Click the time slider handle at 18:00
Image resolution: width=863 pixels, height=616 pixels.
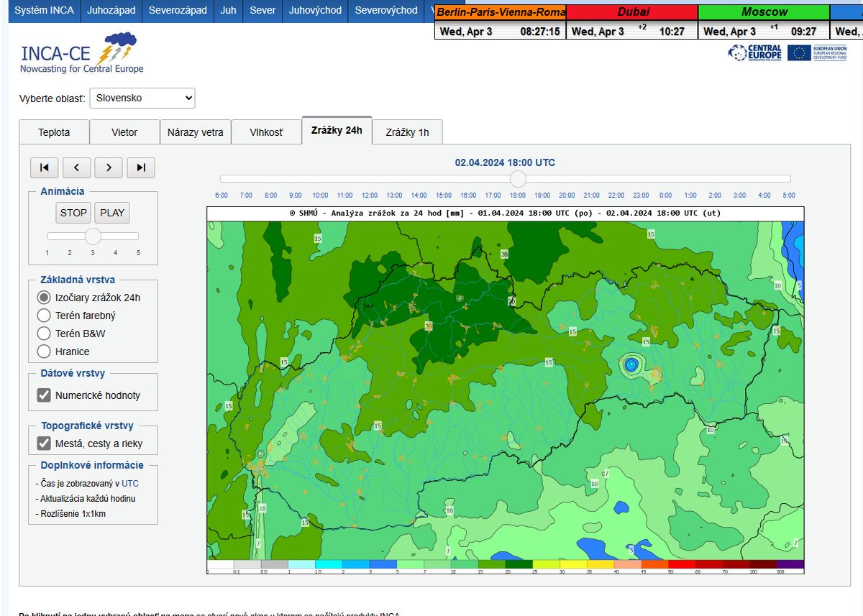click(x=518, y=179)
